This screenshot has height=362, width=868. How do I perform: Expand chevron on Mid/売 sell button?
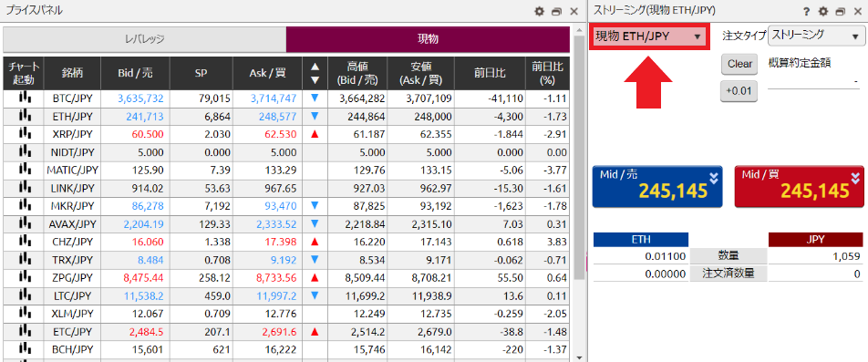[714, 178]
